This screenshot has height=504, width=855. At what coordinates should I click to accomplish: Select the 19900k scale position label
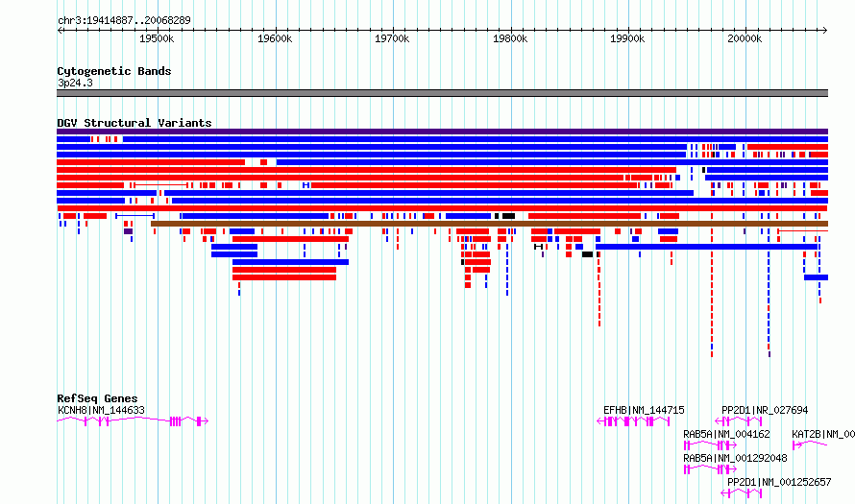point(627,38)
